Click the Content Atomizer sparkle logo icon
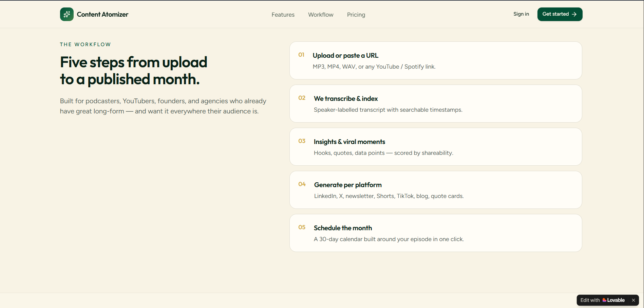 coord(67,14)
